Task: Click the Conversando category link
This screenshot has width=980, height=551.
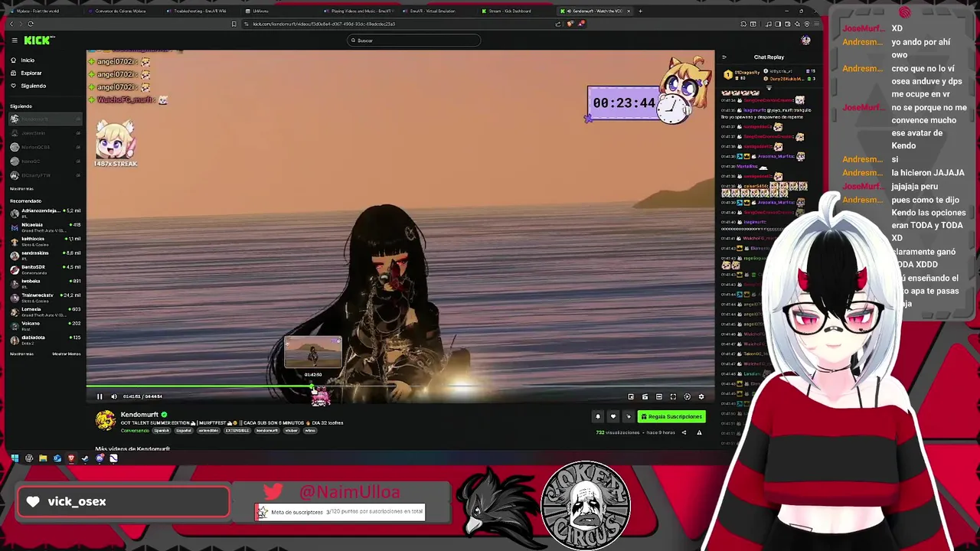Action: coord(135,431)
